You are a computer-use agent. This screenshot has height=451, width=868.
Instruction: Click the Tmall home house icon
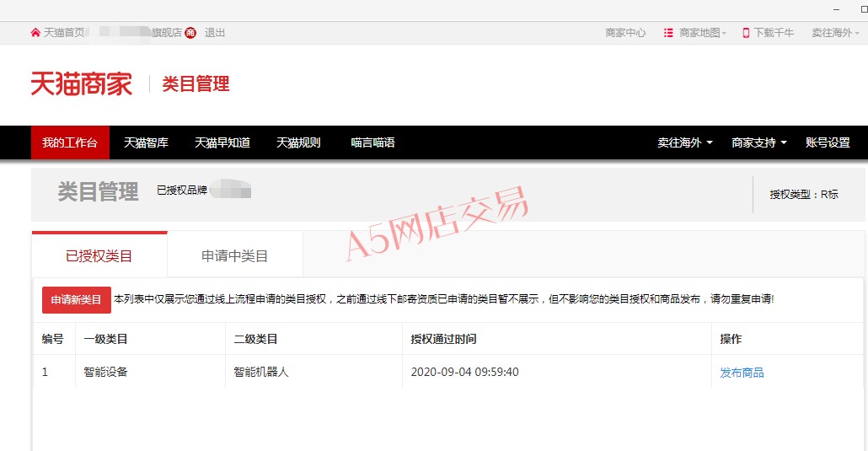pyautogui.click(x=35, y=33)
